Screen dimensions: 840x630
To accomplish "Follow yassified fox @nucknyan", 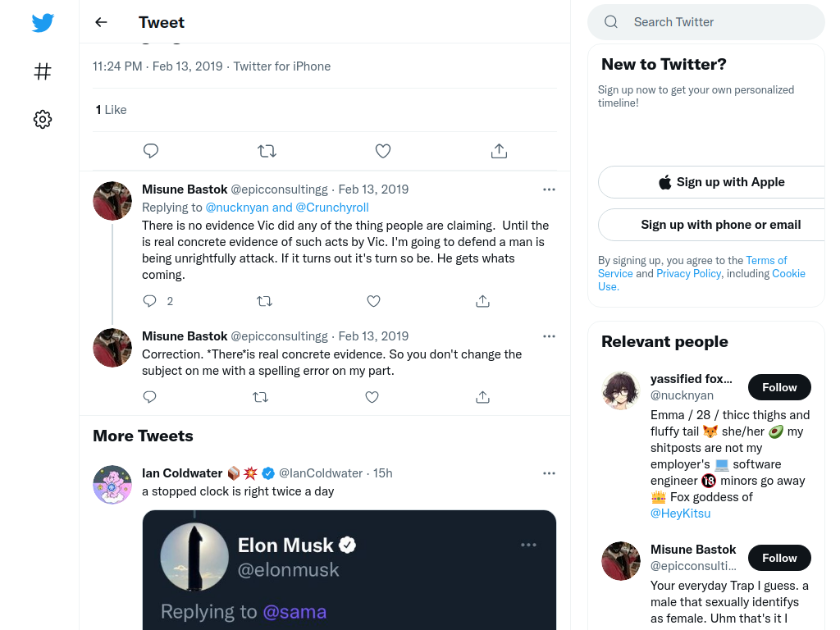I will 779,387.
